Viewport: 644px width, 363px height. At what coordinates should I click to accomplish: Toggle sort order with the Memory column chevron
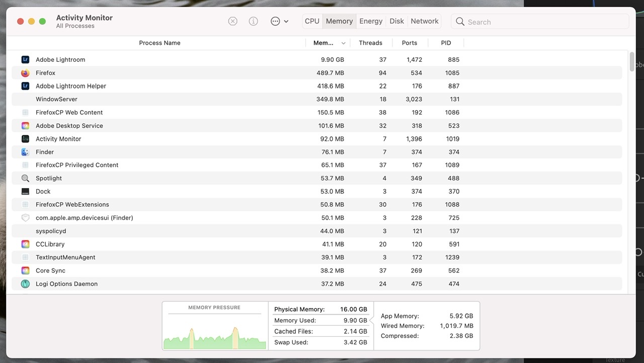pos(344,43)
